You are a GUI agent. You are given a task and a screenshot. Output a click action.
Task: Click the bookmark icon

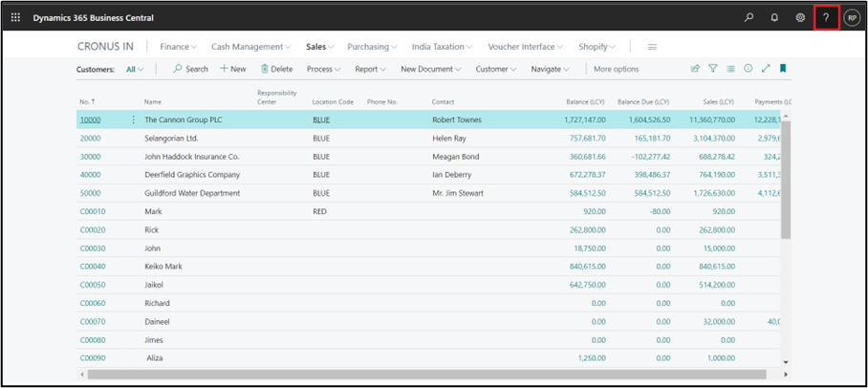783,69
